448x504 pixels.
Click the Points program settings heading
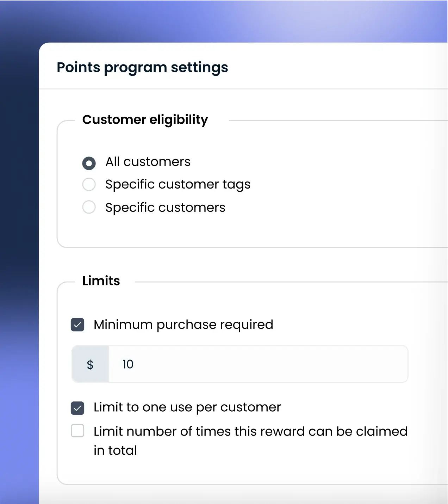[142, 67]
